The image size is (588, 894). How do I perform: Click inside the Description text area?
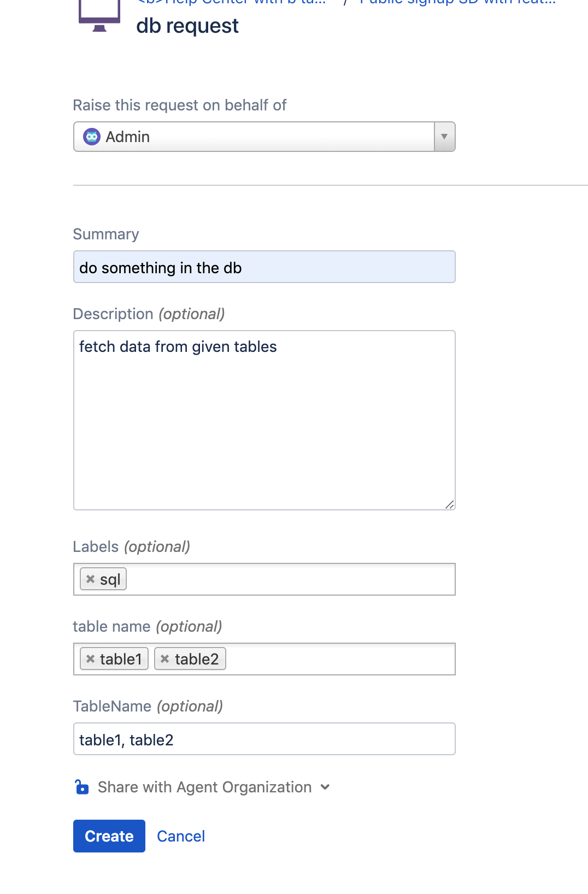coord(264,419)
